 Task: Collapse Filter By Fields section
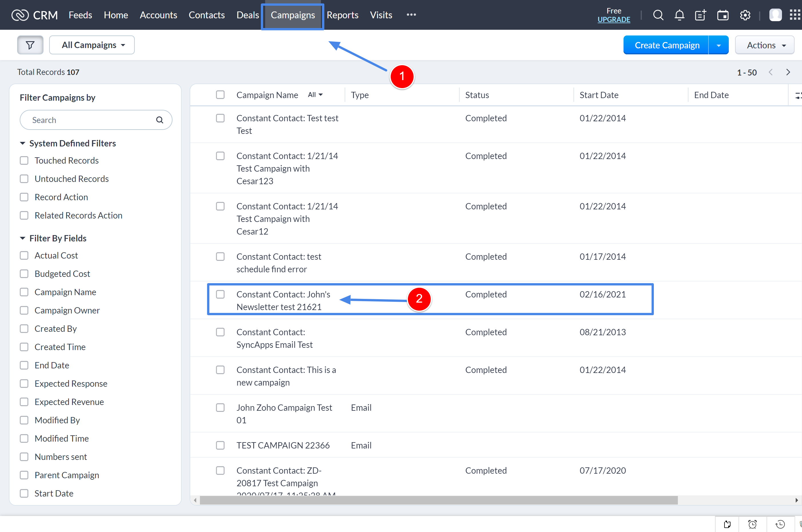pyautogui.click(x=22, y=238)
